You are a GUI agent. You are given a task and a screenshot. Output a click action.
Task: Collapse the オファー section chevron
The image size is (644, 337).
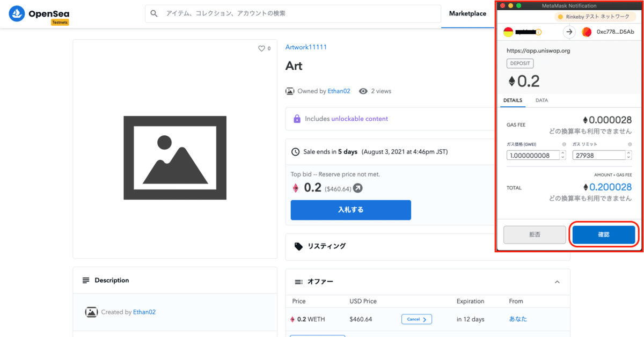(x=557, y=282)
